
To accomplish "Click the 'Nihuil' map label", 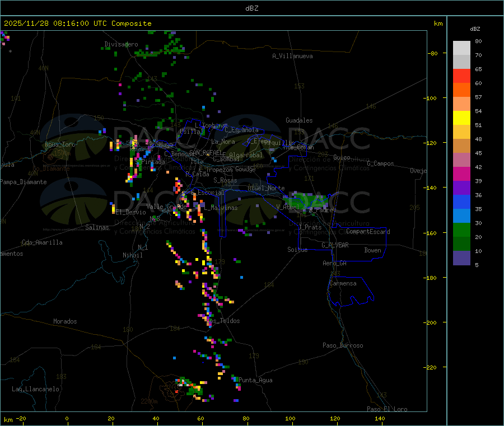I will click(x=132, y=255).
